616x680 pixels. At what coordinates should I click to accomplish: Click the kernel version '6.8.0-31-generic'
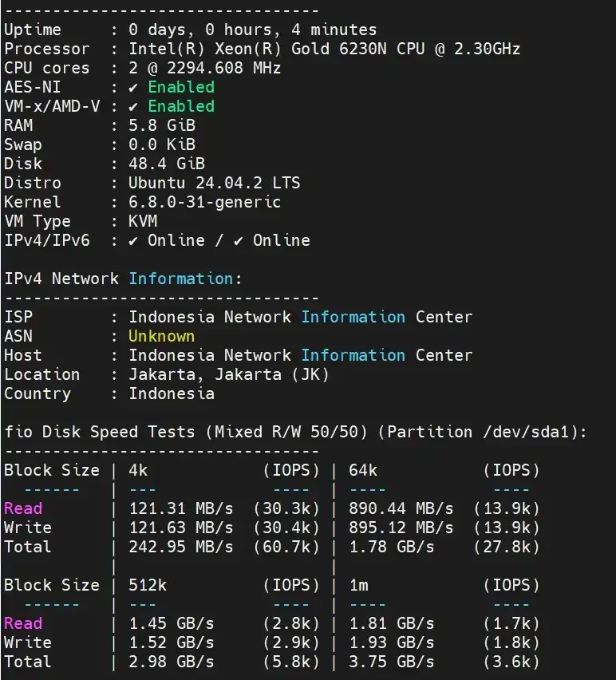(x=204, y=202)
